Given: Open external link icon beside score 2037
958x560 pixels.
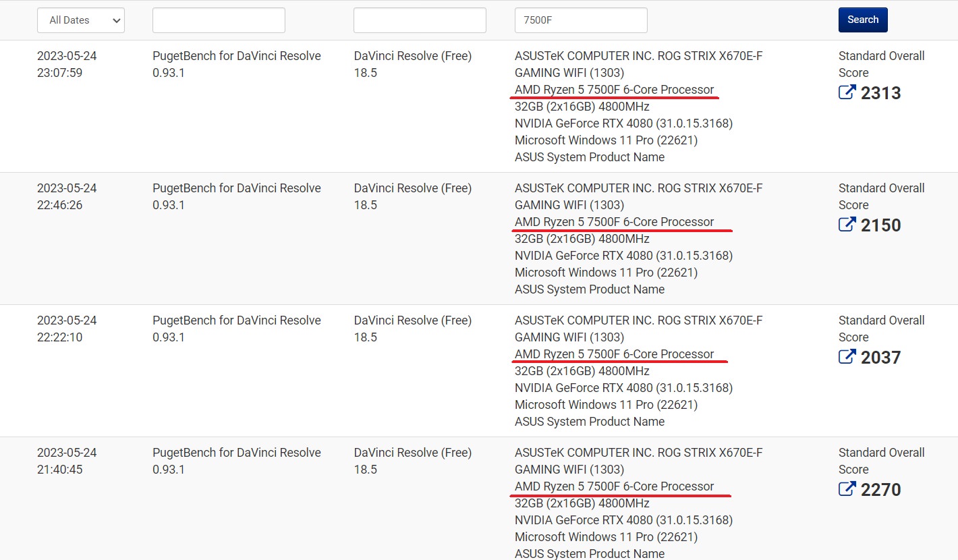Looking at the screenshot, I should click(x=847, y=357).
